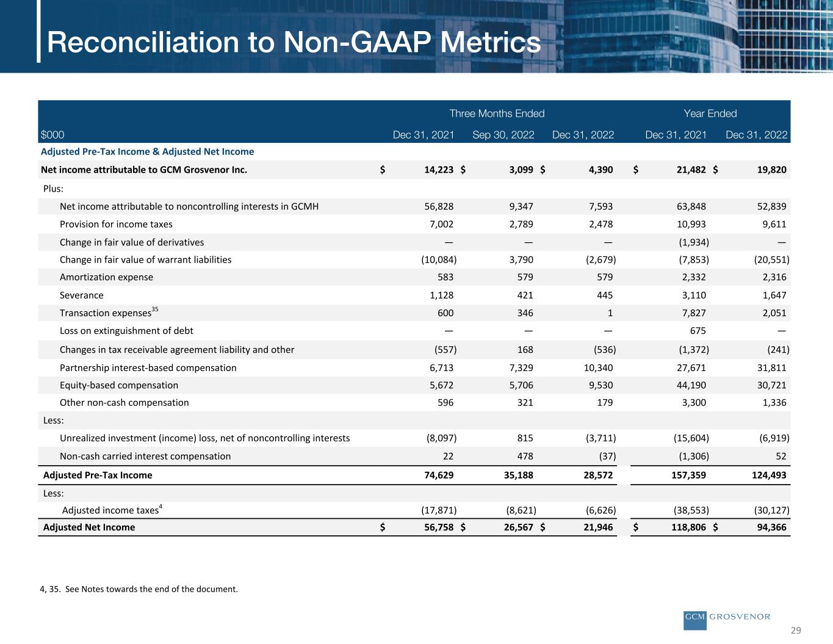Click the page number 29
833x644 pixels.
pos(796,631)
